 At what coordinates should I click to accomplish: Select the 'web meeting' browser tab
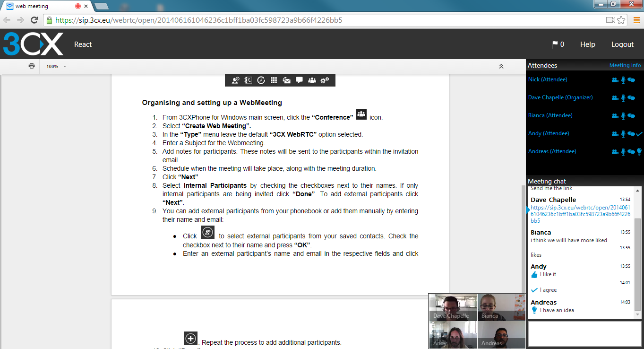(x=45, y=6)
